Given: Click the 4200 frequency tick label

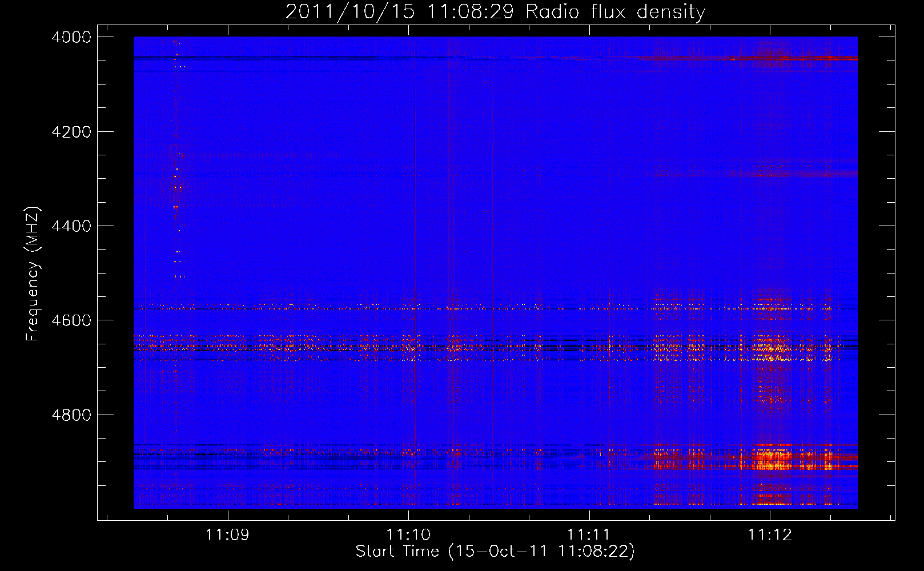Looking at the screenshot, I should pos(71,132).
